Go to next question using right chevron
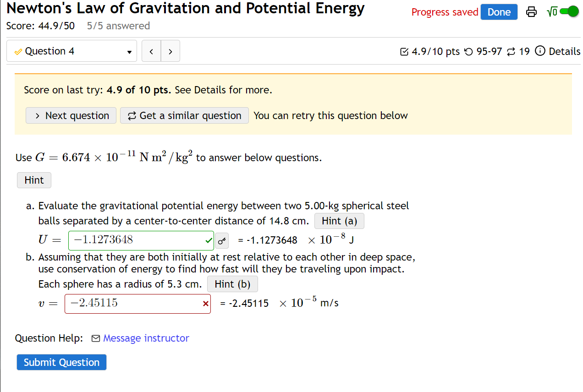The height and width of the screenshot is (392, 583). pos(170,51)
